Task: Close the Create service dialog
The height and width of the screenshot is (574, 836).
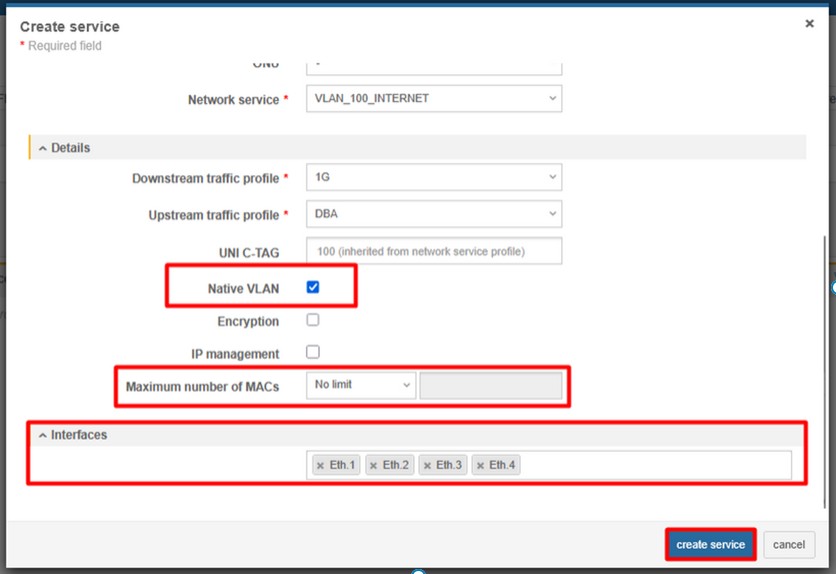Action: (x=809, y=23)
